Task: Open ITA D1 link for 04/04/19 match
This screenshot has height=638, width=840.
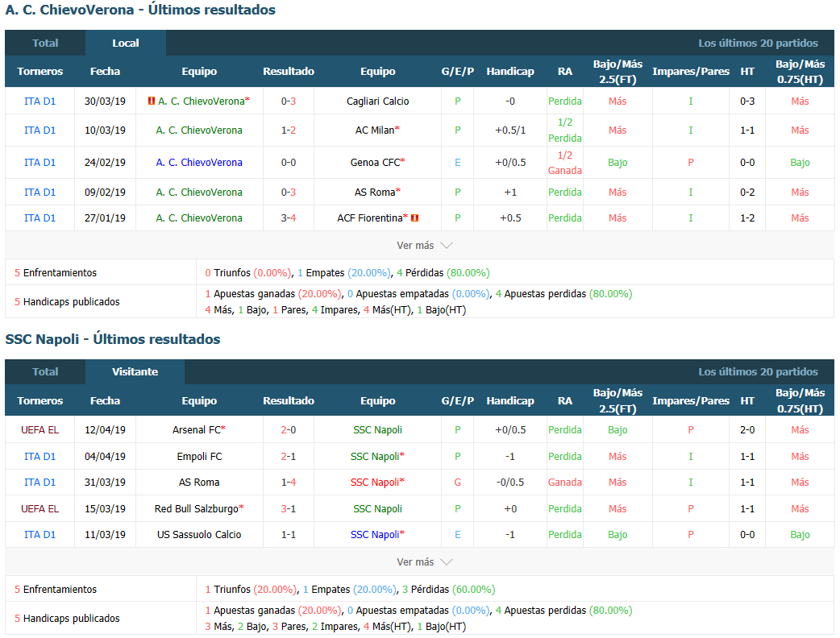Action: point(40,457)
